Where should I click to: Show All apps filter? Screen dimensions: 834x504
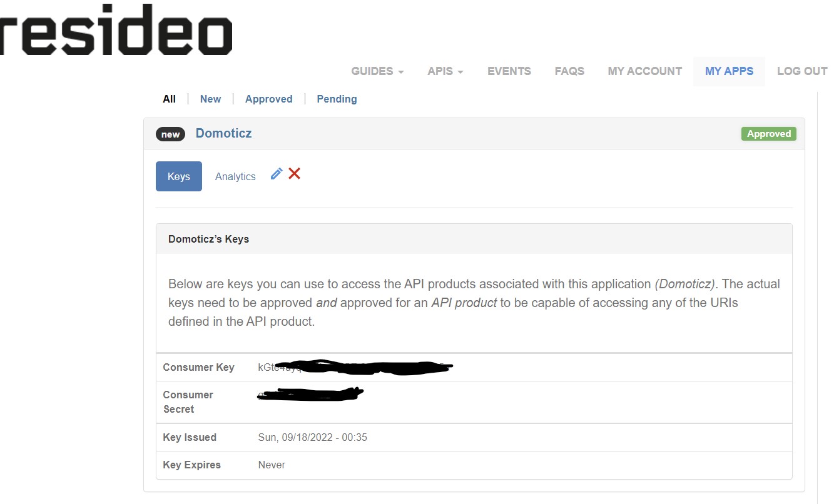click(169, 99)
